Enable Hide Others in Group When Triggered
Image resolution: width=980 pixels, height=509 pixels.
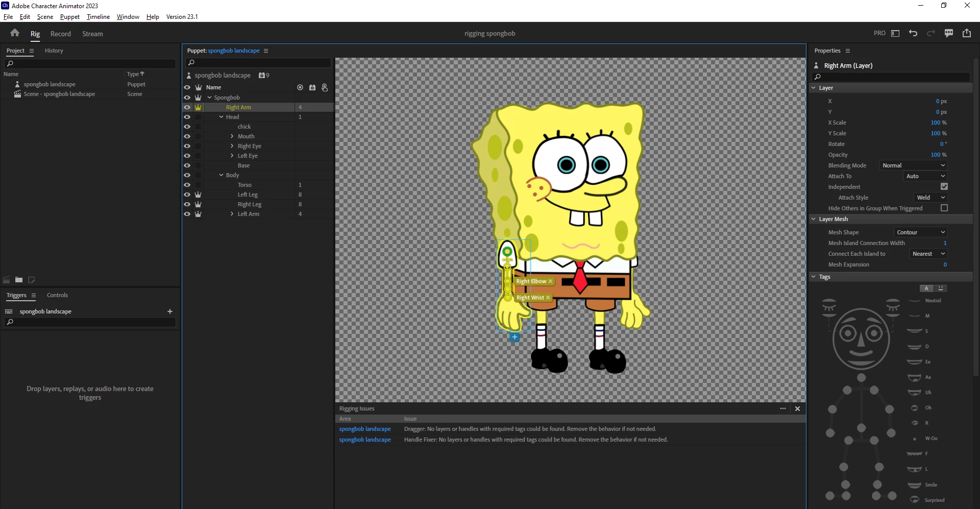(944, 208)
